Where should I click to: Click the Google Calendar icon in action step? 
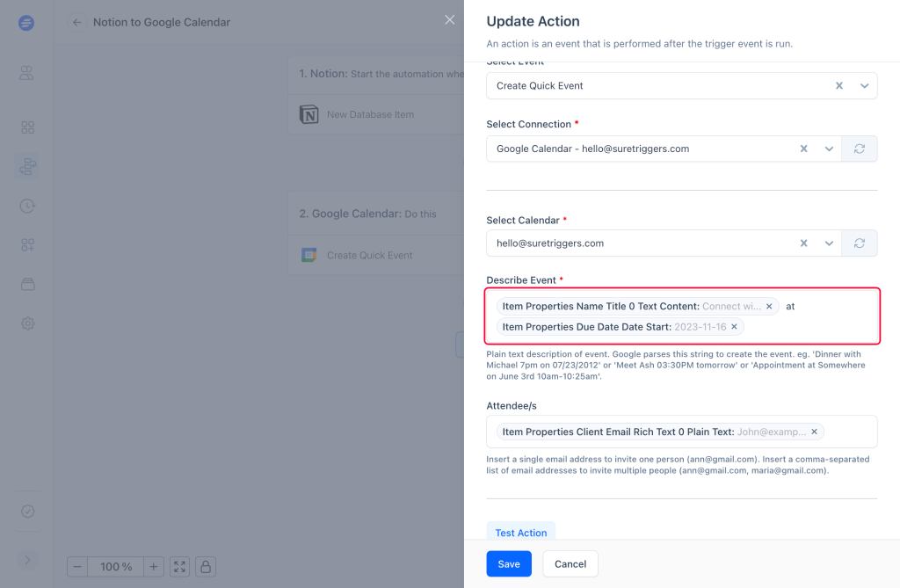(x=308, y=255)
